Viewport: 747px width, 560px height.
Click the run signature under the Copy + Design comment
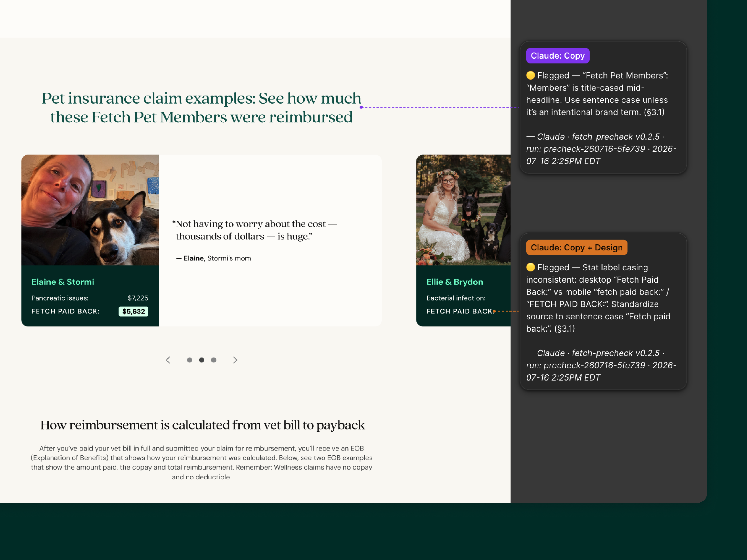coord(601,365)
